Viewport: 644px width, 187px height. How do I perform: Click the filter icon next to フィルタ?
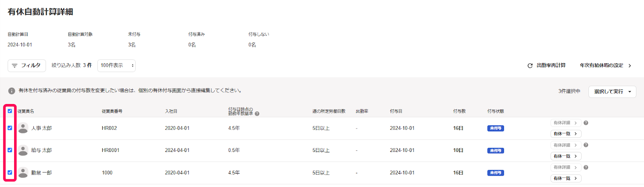[x=14, y=65]
